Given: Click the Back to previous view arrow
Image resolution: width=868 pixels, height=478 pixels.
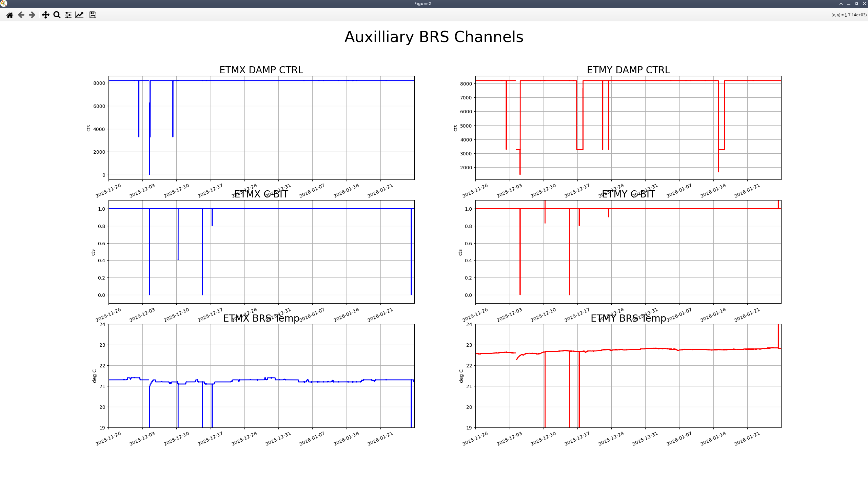Looking at the screenshot, I should [x=21, y=15].
